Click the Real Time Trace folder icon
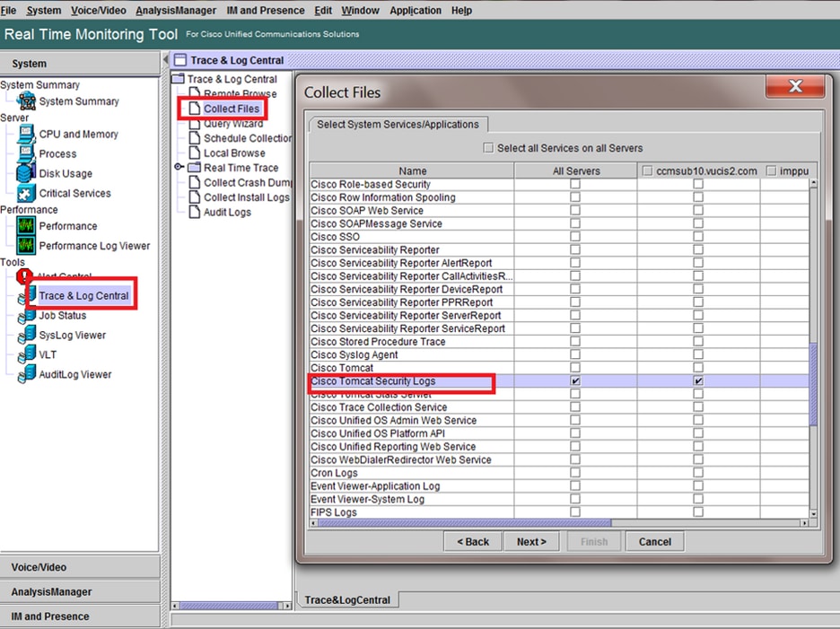 [x=195, y=168]
